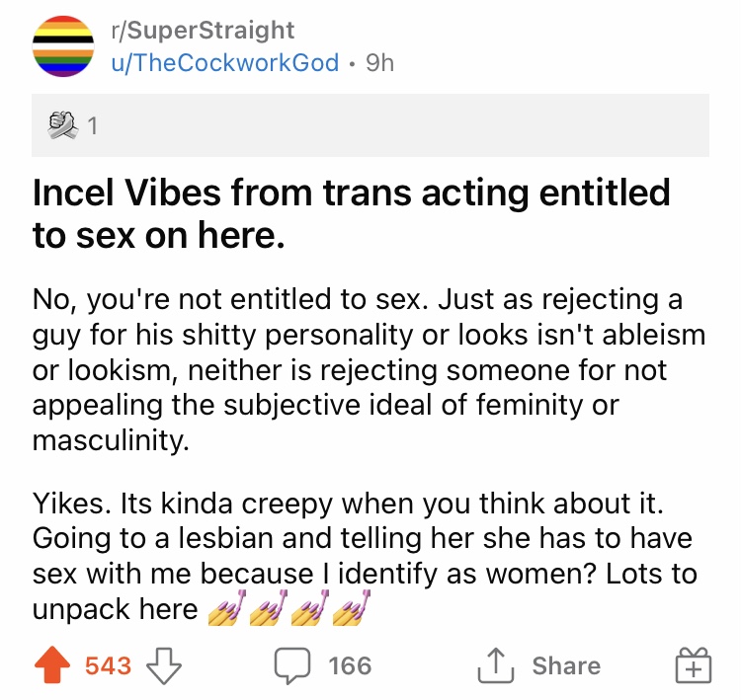The image size is (741, 700).
Task: Click the 543 vote score
Action: click(108, 666)
